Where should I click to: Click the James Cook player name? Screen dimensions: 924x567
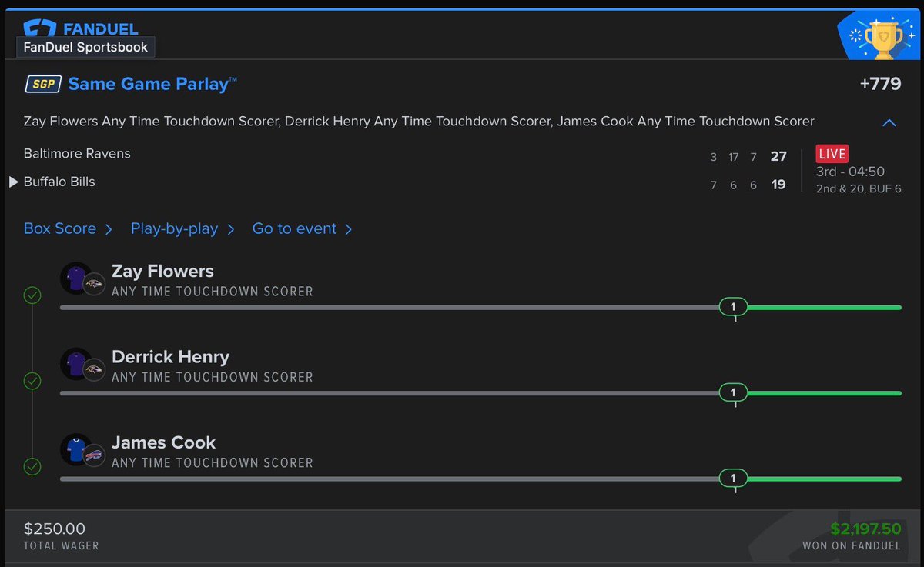[163, 442]
